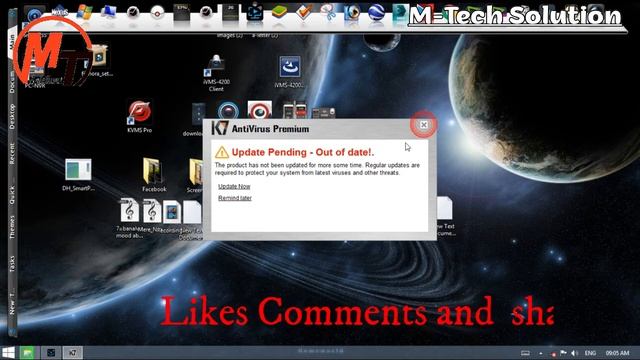
Task: Open the scissors snipping tool dock icon
Action: pyautogui.click(x=328, y=13)
